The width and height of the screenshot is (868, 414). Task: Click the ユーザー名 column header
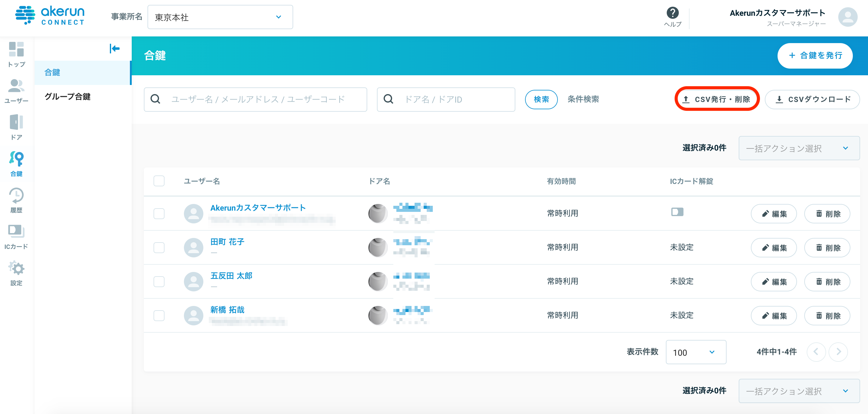202,181
